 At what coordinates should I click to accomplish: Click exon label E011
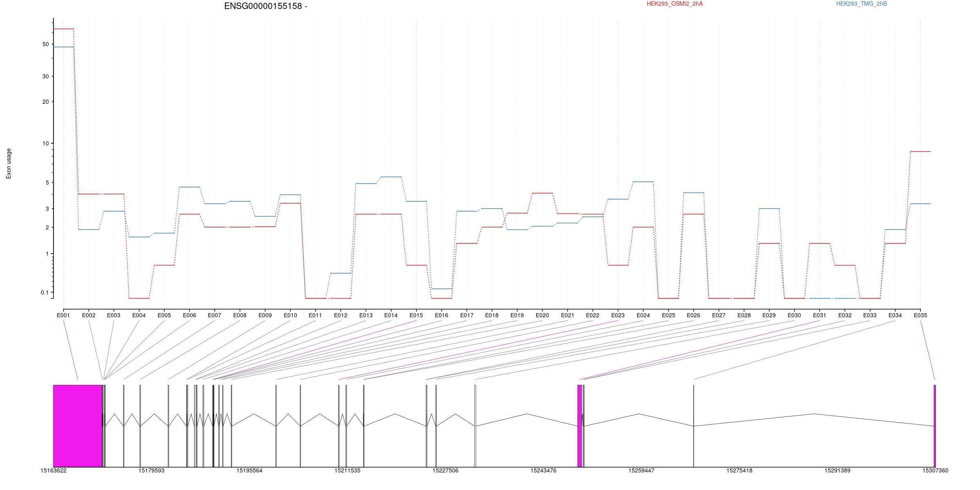[x=315, y=315]
